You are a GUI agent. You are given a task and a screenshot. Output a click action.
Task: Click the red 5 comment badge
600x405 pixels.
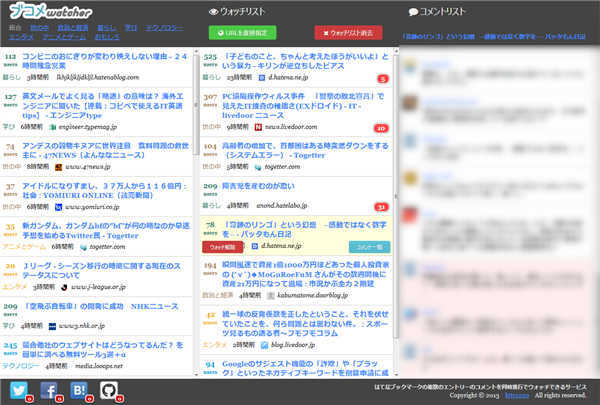point(383,79)
